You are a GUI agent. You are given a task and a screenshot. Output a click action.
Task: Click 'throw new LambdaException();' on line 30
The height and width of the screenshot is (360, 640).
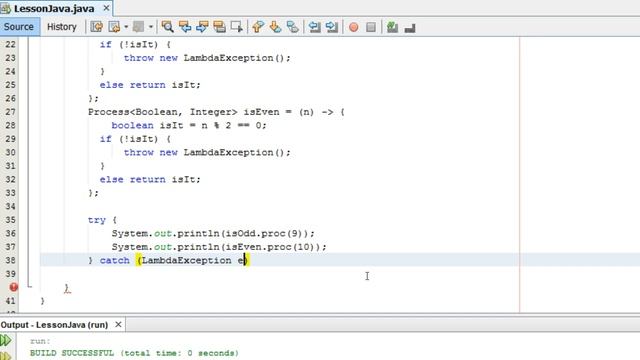(207, 152)
